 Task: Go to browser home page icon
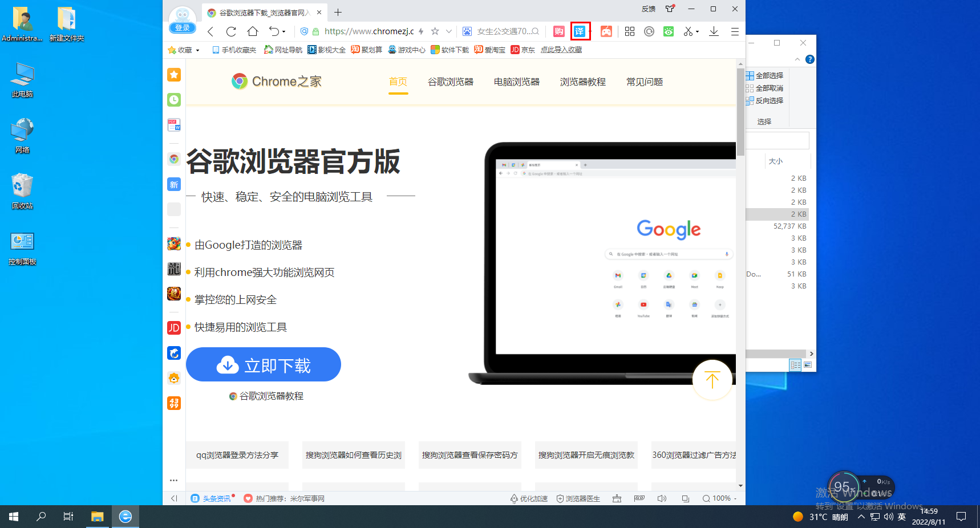pos(253,31)
